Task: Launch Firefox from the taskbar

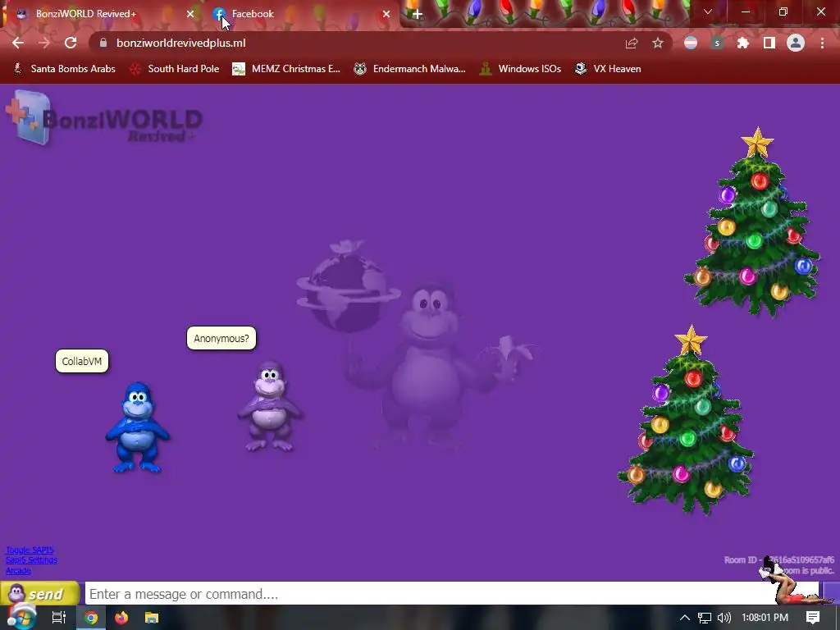Action: coord(121,618)
